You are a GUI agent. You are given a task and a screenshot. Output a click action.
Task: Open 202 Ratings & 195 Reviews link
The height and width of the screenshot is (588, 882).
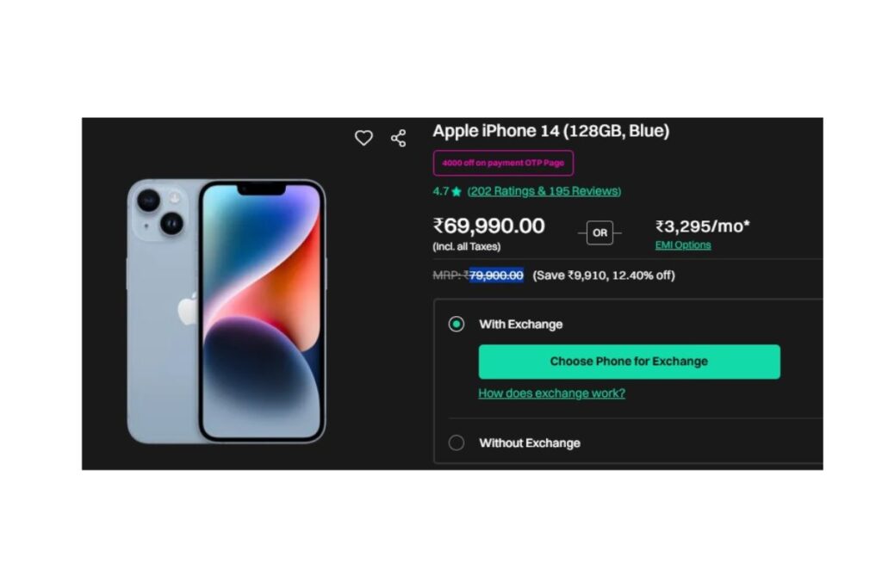tap(544, 191)
